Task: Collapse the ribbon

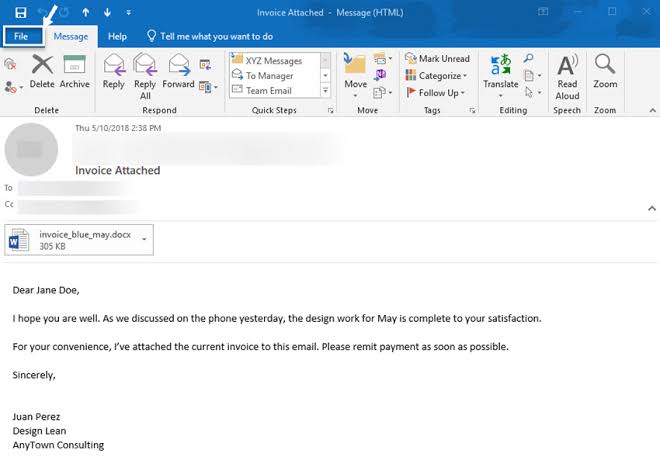Action: click(652, 111)
